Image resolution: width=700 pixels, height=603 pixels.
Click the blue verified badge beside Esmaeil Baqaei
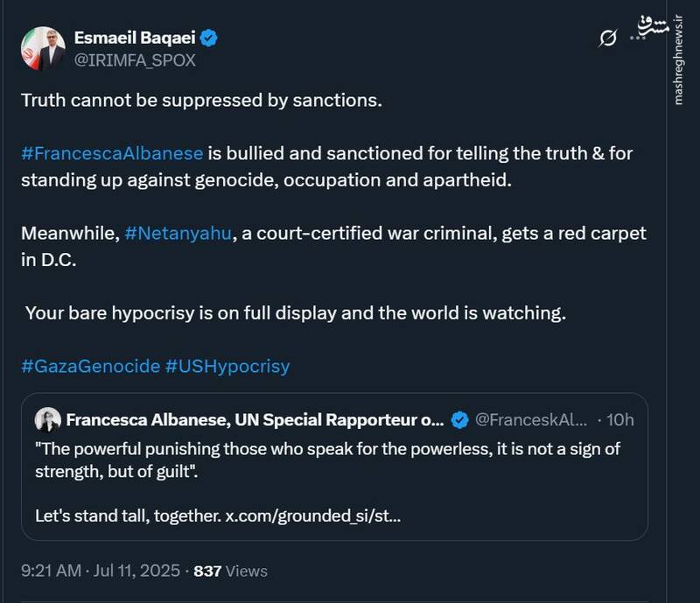pos(211,39)
